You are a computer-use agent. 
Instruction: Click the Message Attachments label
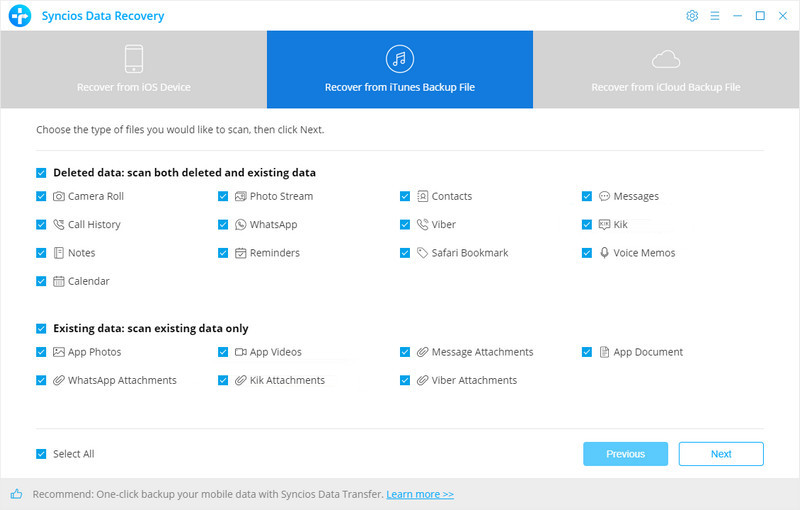coord(482,352)
